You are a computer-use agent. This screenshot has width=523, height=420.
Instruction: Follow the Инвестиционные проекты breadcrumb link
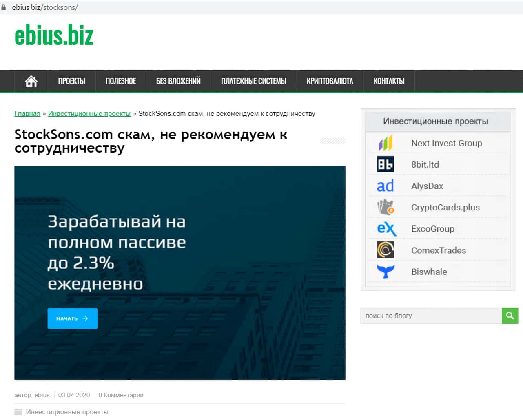click(89, 113)
